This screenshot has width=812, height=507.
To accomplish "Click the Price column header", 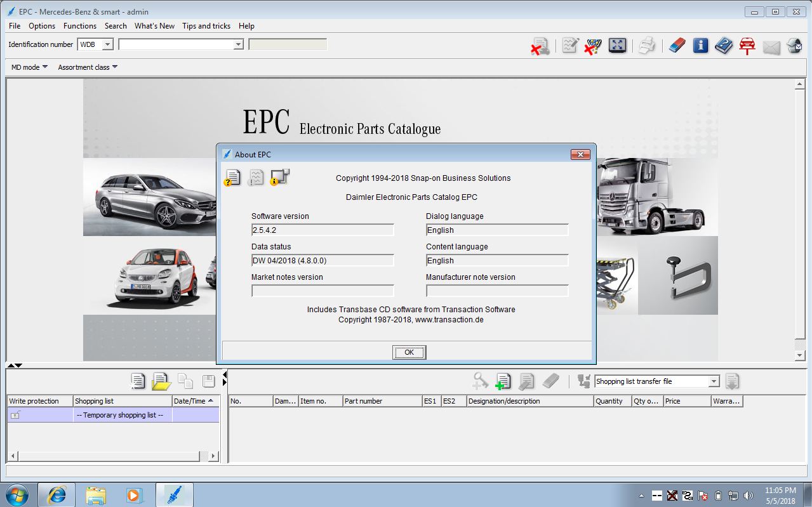I will [x=687, y=401].
